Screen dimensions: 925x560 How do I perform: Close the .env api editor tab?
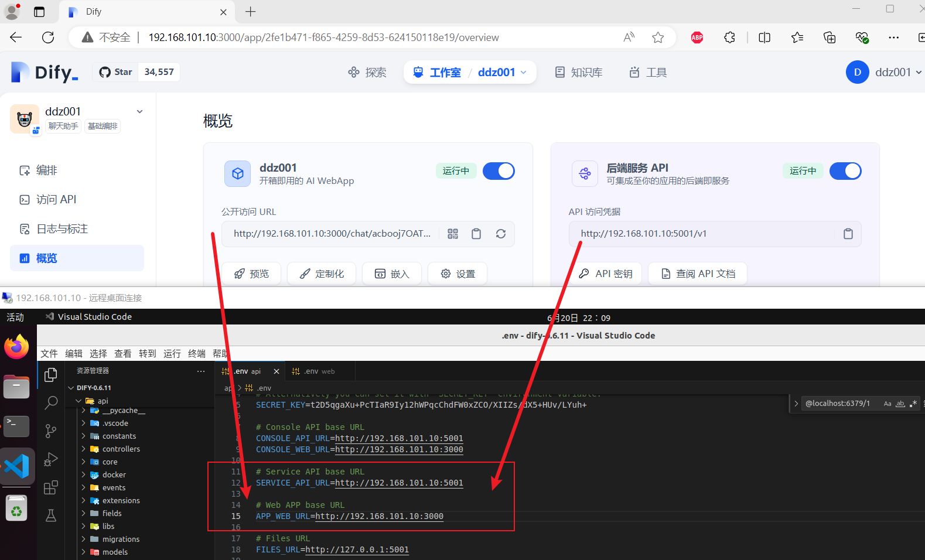(x=277, y=371)
